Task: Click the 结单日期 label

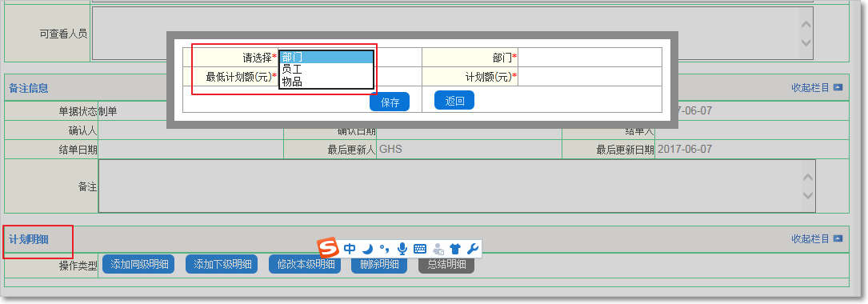Action: 78,150
